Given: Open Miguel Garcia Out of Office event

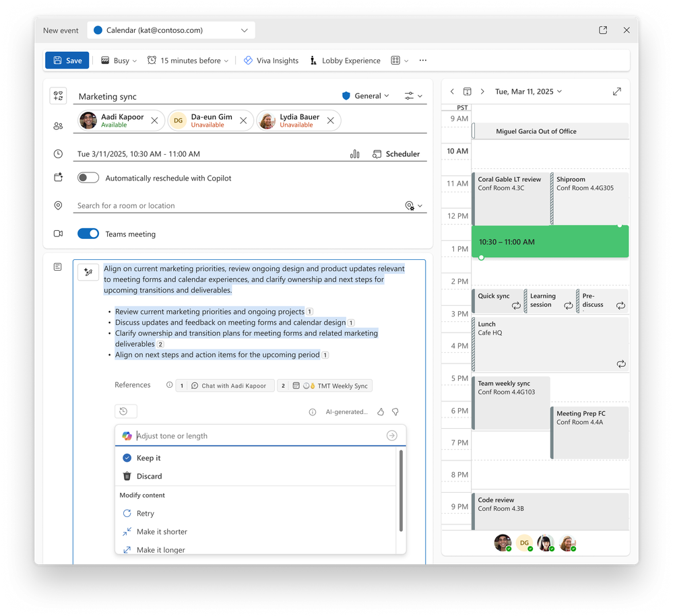Looking at the screenshot, I should (550, 131).
